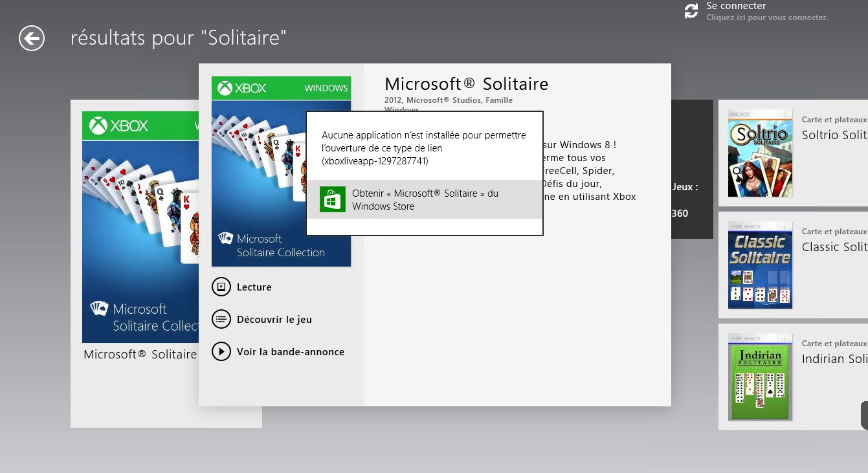Choose Obtenir « Microsoft® Solitaire » du Windows Store
The width and height of the screenshot is (868, 473).
click(425, 199)
